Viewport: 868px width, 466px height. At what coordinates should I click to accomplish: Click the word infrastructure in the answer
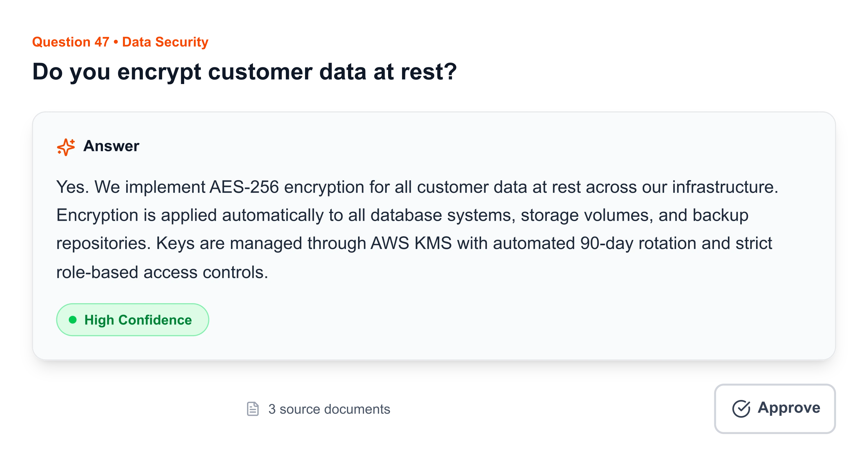pos(724,187)
